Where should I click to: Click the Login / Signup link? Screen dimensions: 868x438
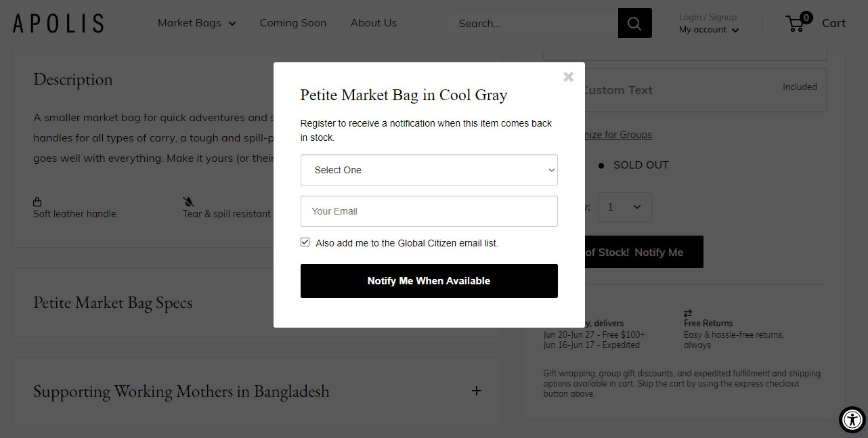click(x=708, y=17)
